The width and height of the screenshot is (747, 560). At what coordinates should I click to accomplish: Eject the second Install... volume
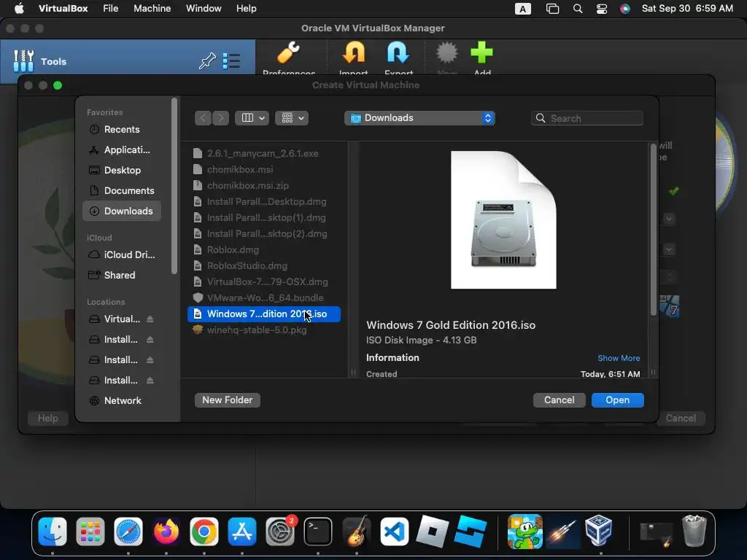click(x=150, y=360)
